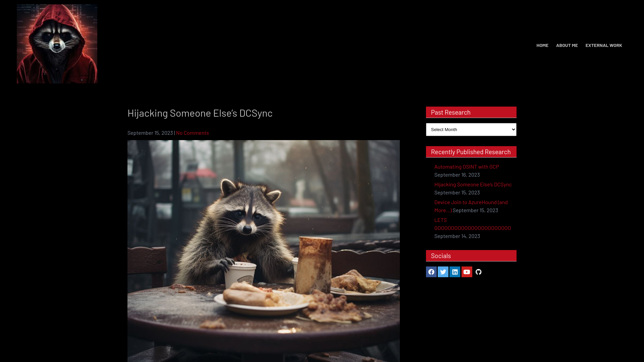Click the Recently Published Research section header
644x362 pixels.
coord(471,152)
